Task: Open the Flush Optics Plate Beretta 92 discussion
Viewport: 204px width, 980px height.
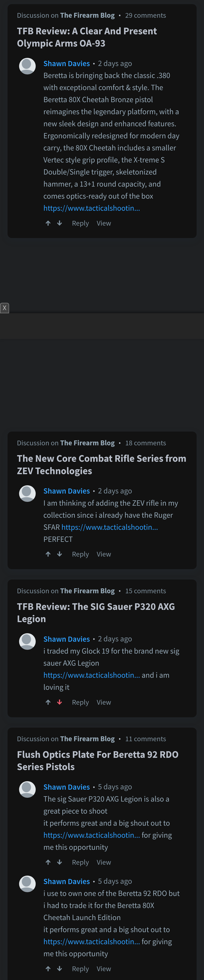Action: click(98, 760)
